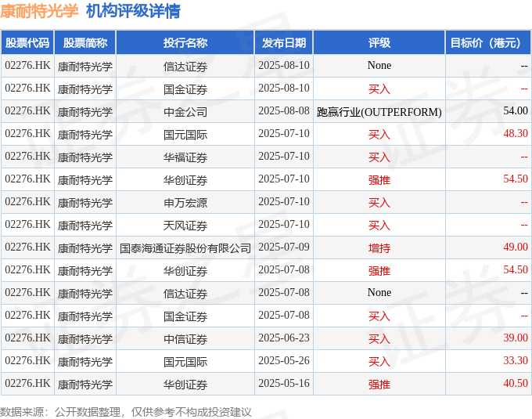The height and width of the screenshot is (419, 532).
Task: Click the 股票简称 column header
Action: [x=85, y=43]
